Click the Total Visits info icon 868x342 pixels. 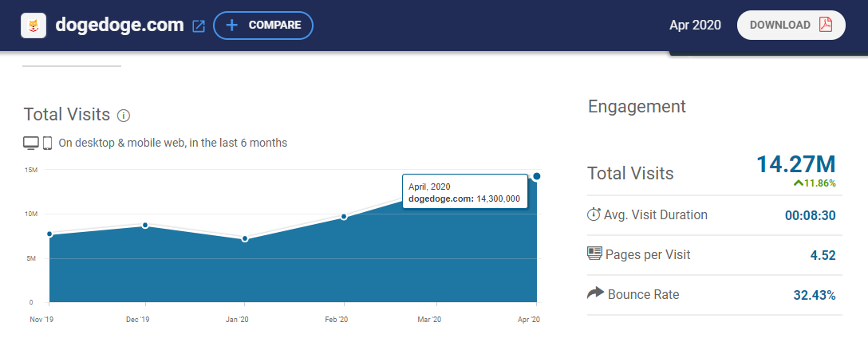[124, 116]
